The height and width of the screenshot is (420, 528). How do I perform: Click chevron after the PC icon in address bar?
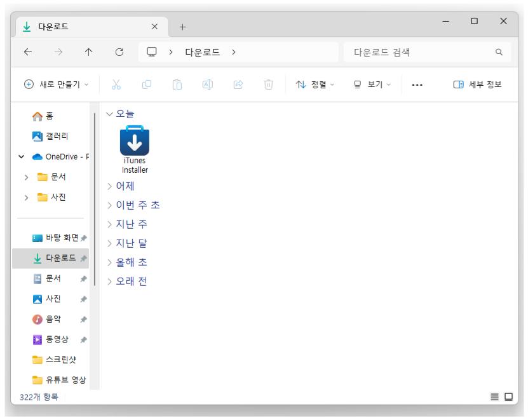(171, 52)
